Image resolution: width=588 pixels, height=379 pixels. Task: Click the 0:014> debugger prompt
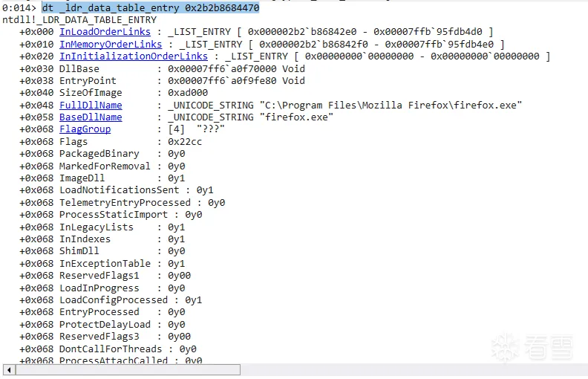(20, 7)
